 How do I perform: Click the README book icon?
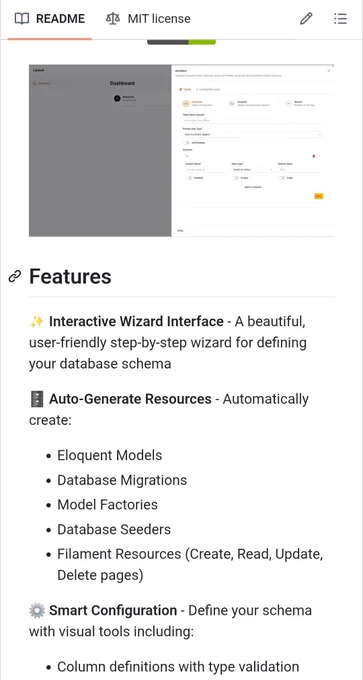pos(22,19)
